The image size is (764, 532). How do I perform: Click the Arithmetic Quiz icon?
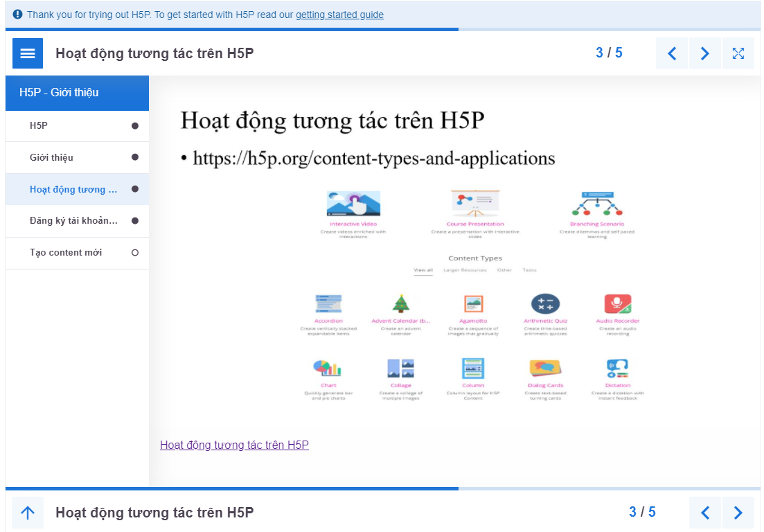[x=545, y=304]
